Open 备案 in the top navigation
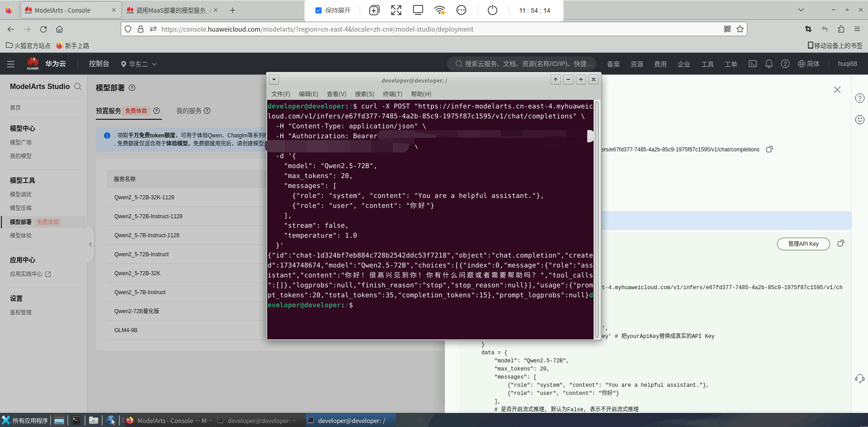The width and height of the screenshot is (868, 427). [613, 64]
